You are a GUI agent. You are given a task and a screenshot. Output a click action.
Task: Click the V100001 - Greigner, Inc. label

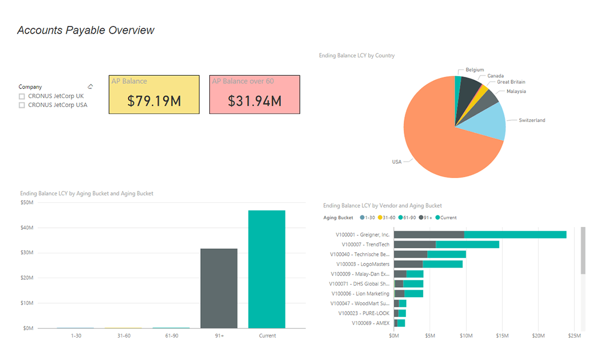362,235
